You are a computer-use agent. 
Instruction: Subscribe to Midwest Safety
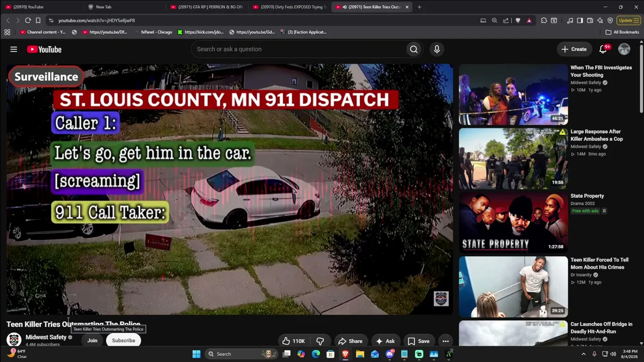click(x=123, y=340)
